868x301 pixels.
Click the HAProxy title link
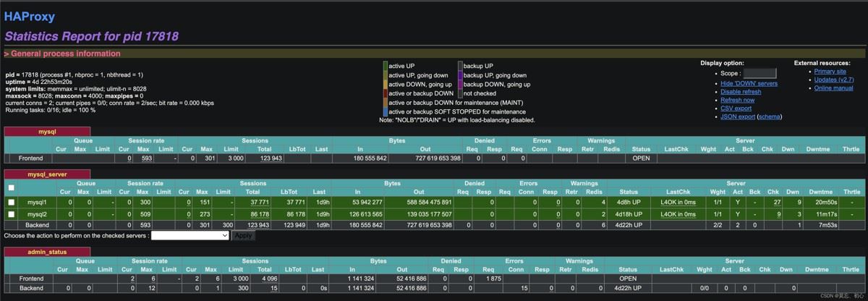29,17
